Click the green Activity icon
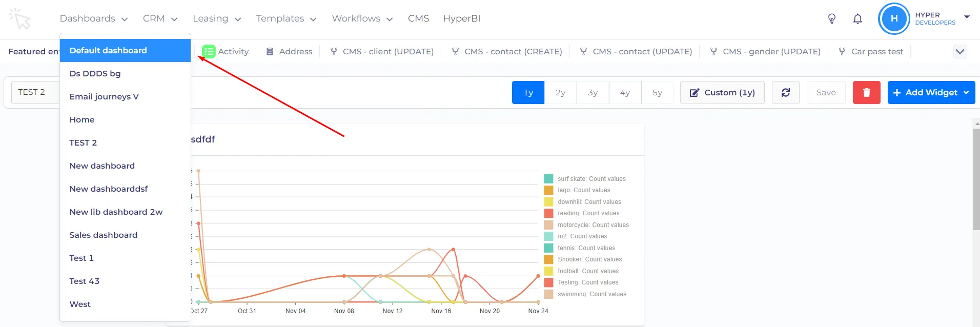Image resolution: width=980 pixels, height=327 pixels. tap(209, 51)
